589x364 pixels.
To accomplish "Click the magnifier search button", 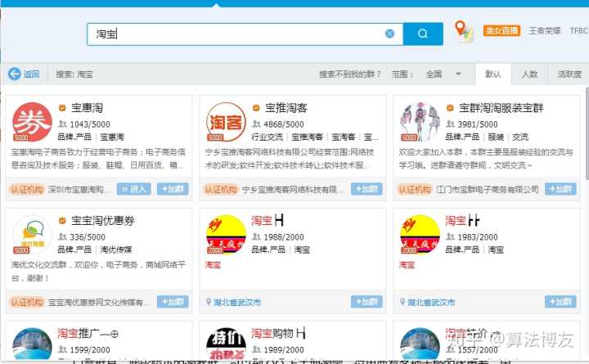I will (x=423, y=34).
